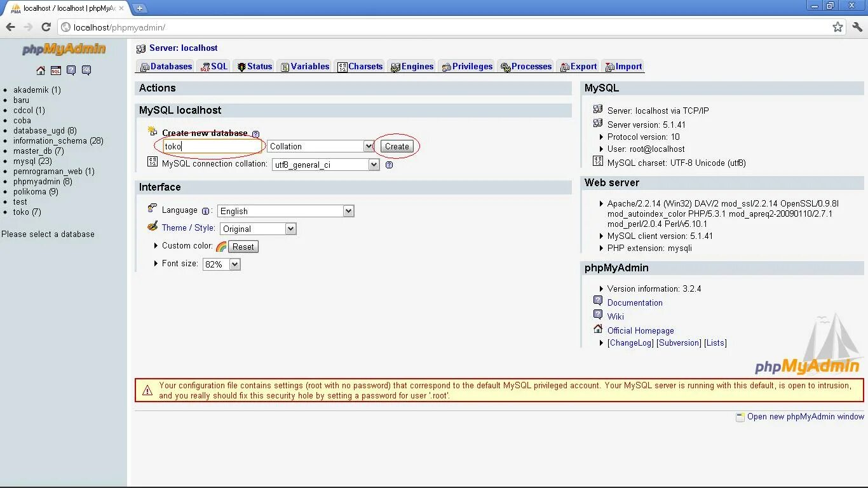Screen dimensions: 868x488
Task: Click the browser back arrow
Action: pos(11,27)
